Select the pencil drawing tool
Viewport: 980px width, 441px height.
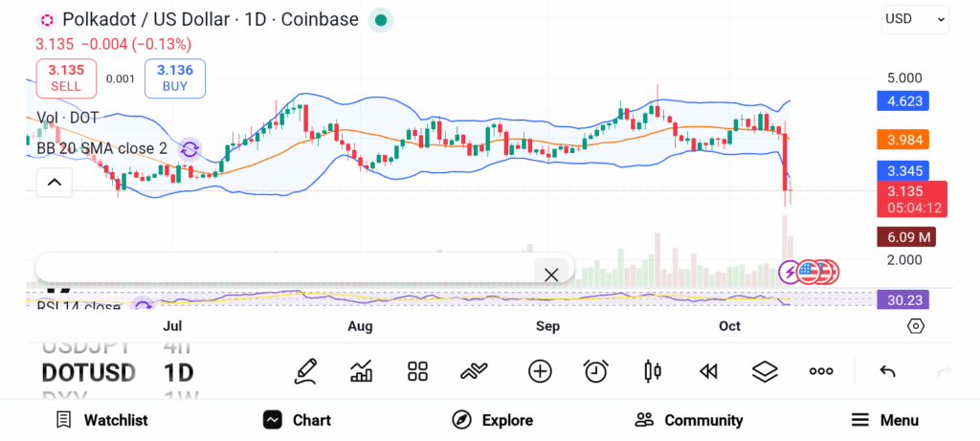(x=306, y=371)
